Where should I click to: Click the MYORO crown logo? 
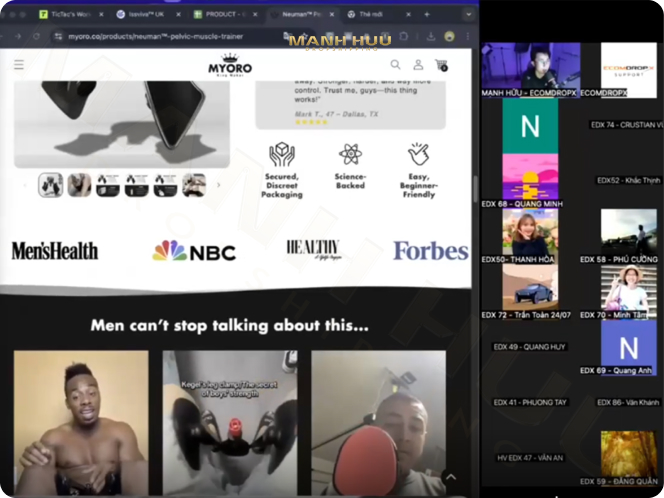[x=230, y=66]
